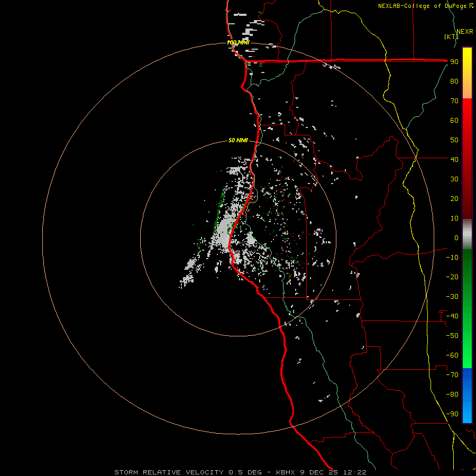Click the 80 value on velocity scale
The width and height of the screenshot is (476, 476).
[454, 81]
